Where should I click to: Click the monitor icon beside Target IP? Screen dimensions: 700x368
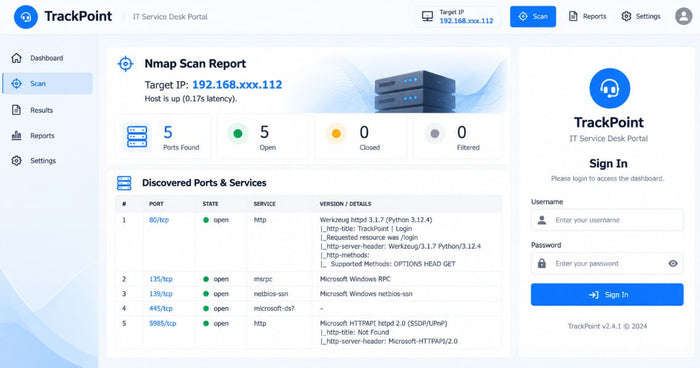(427, 17)
